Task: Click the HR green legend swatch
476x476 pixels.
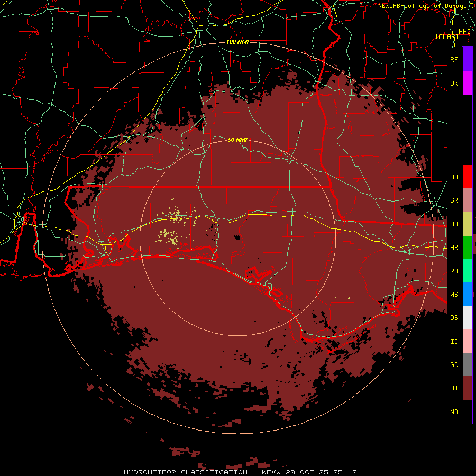Action: (467, 248)
